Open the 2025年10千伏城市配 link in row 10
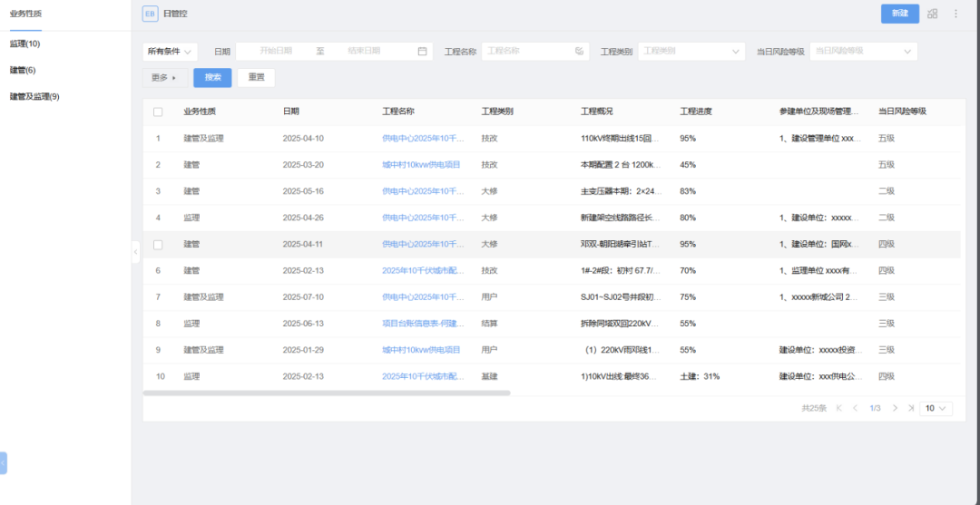The height and width of the screenshot is (505, 980). tap(423, 377)
